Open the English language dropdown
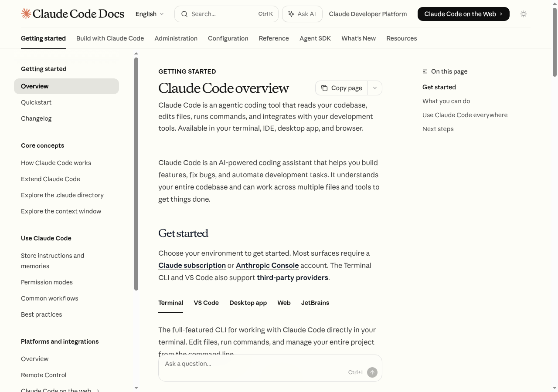558x392 pixels. 150,14
